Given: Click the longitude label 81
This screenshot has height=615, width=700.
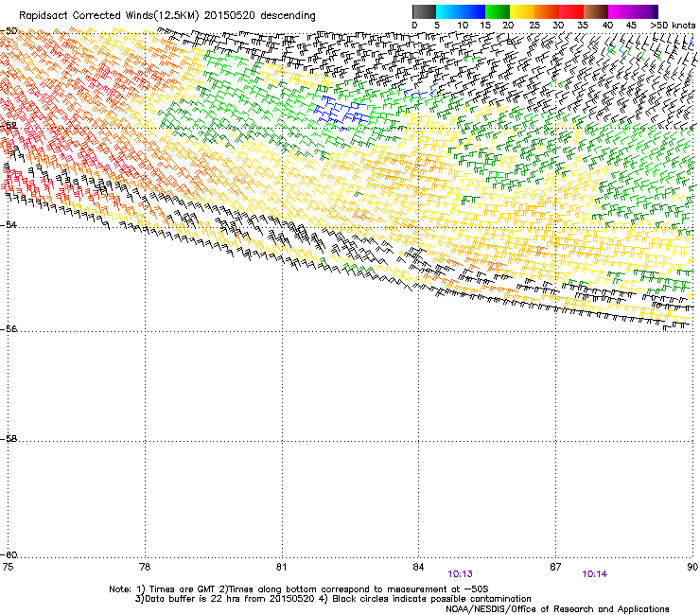Looking at the screenshot, I should [281, 567].
